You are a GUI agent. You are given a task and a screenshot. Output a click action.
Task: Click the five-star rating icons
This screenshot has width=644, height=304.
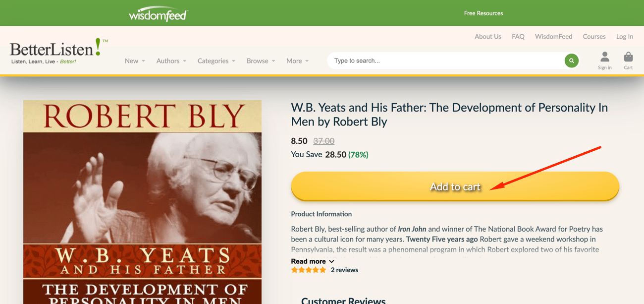309,270
